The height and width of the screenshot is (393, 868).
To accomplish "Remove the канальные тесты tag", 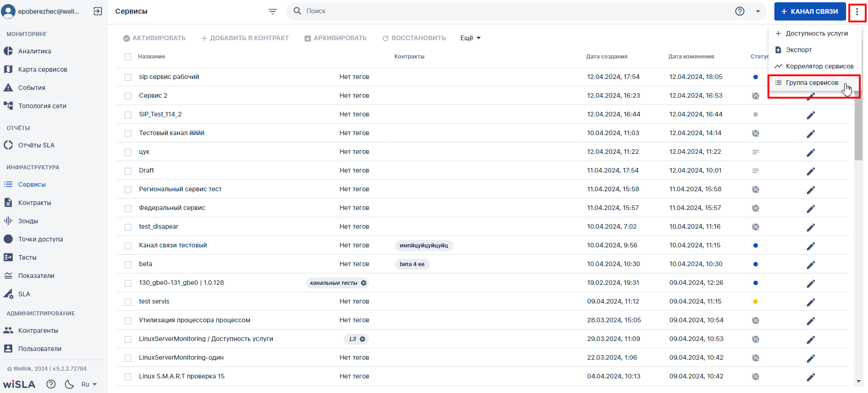I will coord(364,283).
